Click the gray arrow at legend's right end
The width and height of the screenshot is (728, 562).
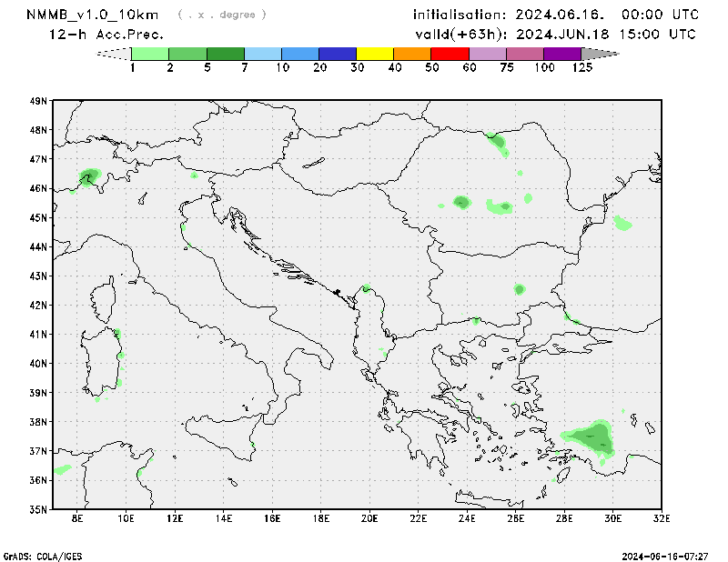598,54
